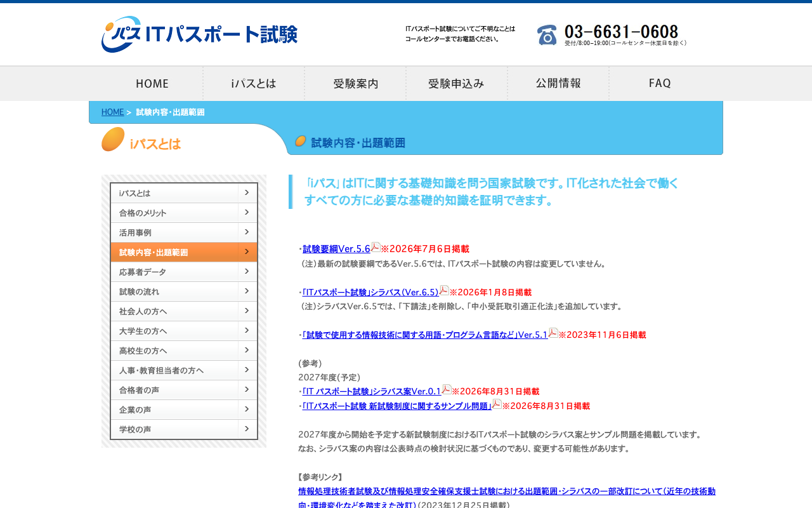
Task: Click the 2027年度(予定) text
Action: coord(329,377)
